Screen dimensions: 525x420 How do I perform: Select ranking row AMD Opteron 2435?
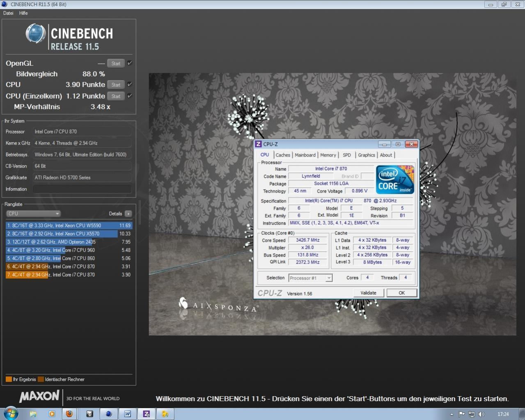69,242
